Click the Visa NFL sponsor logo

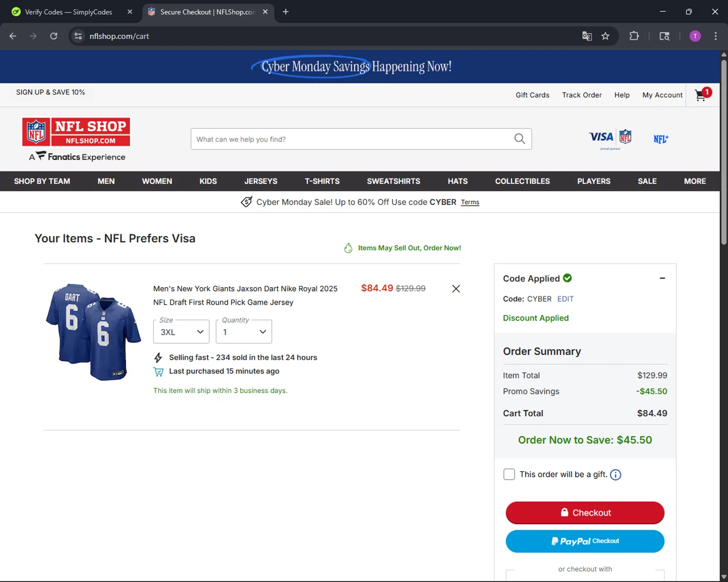[x=610, y=139]
